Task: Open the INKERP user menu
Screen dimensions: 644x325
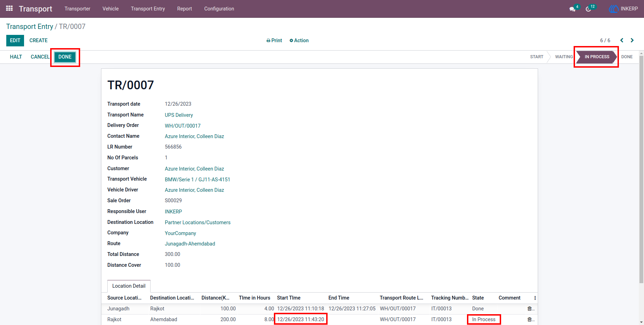Action: (623, 9)
